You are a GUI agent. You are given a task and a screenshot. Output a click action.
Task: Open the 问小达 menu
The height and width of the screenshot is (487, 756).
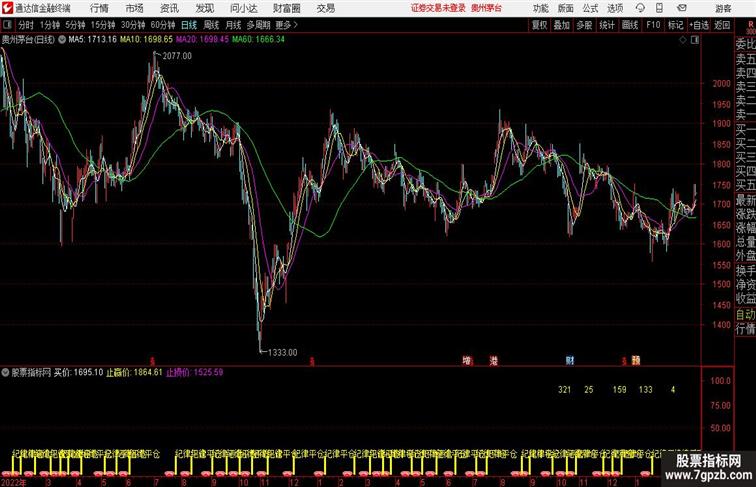coord(243,8)
